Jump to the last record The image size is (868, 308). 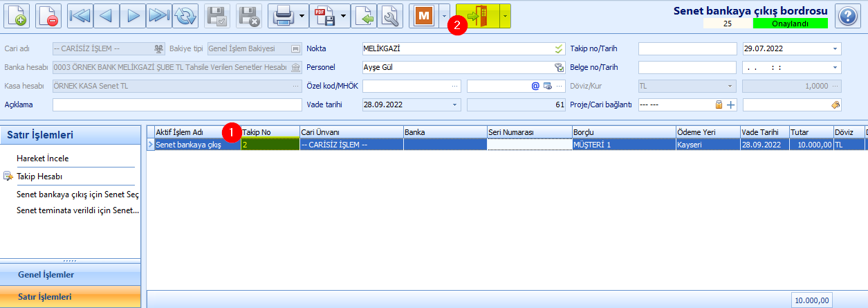[x=159, y=15]
